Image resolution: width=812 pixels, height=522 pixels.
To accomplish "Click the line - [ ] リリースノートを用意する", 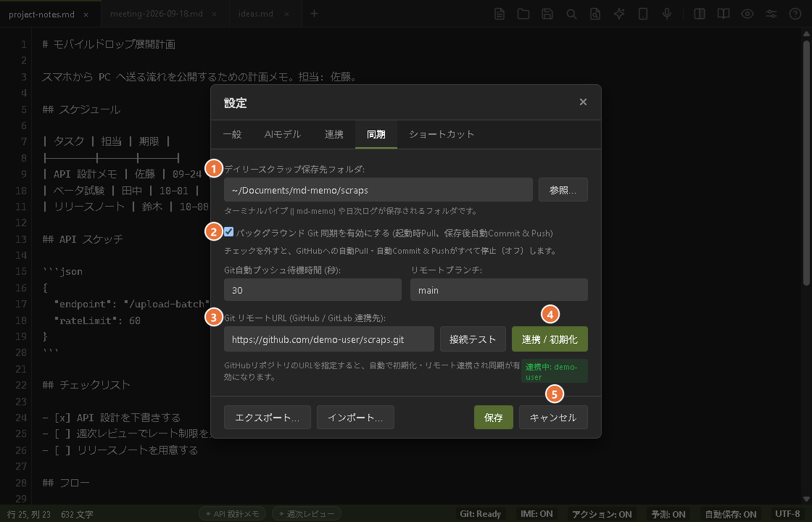I will (120, 450).
